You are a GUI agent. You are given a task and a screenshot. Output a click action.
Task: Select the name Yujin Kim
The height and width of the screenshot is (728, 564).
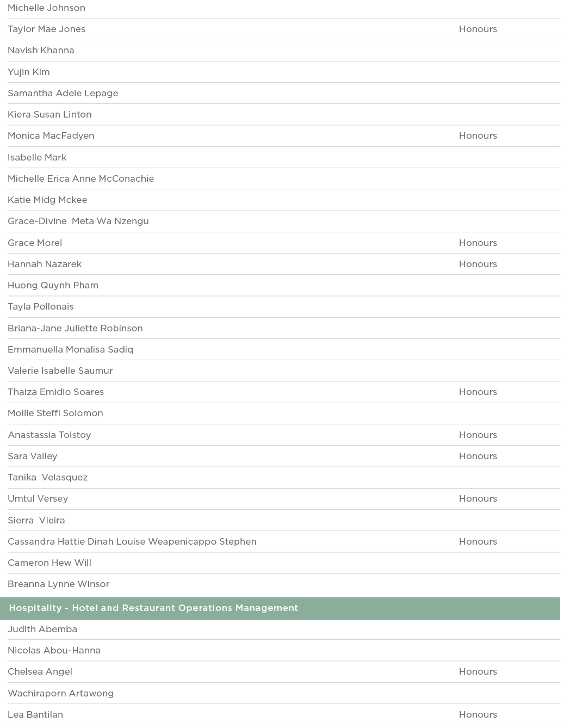(29, 72)
